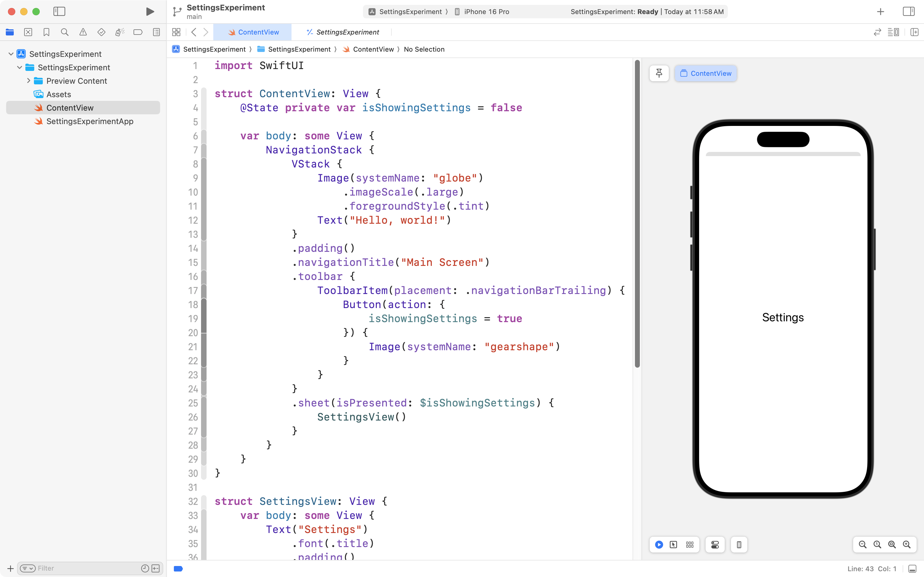Toggle the left navigator sidebar
This screenshot has width=924, height=577.
coord(59,11)
